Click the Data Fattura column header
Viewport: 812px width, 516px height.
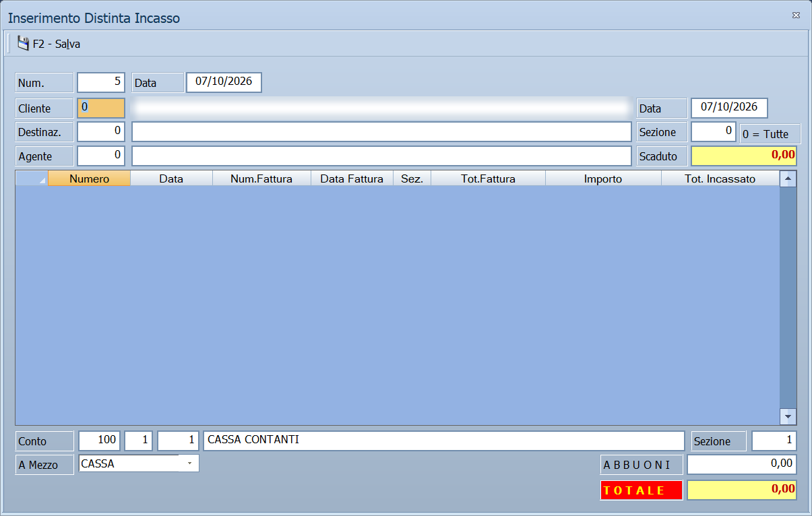(352, 179)
